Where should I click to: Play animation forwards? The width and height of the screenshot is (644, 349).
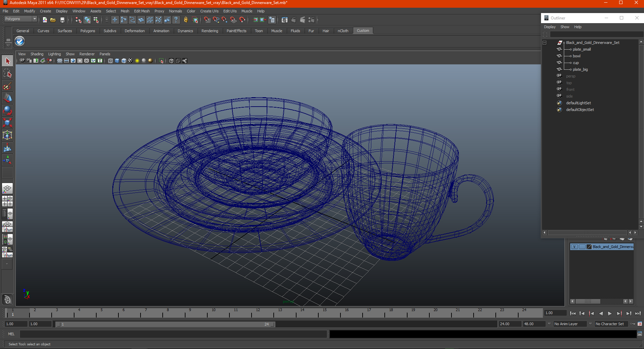click(x=610, y=313)
